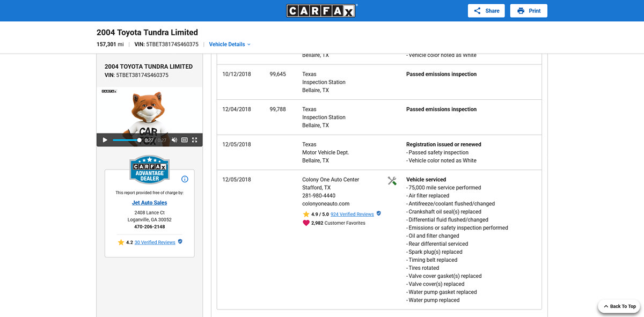The height and width of the screenshot is (317, 644).
Task: Expand the Vehicle Details dropdown
Action: point(230,45)
